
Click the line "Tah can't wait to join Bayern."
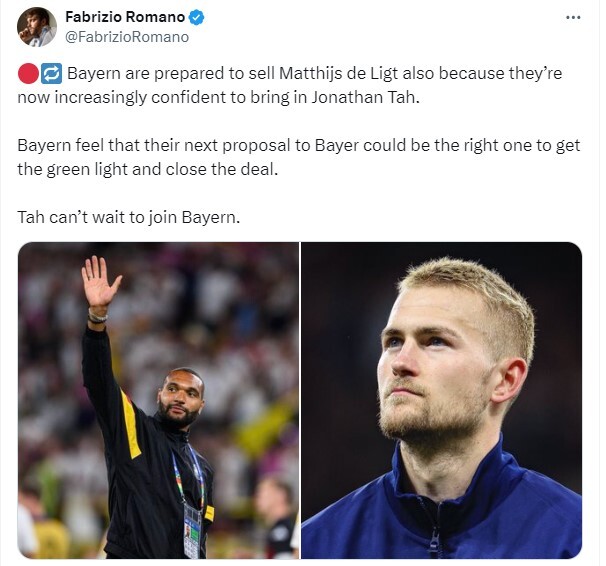129,218
